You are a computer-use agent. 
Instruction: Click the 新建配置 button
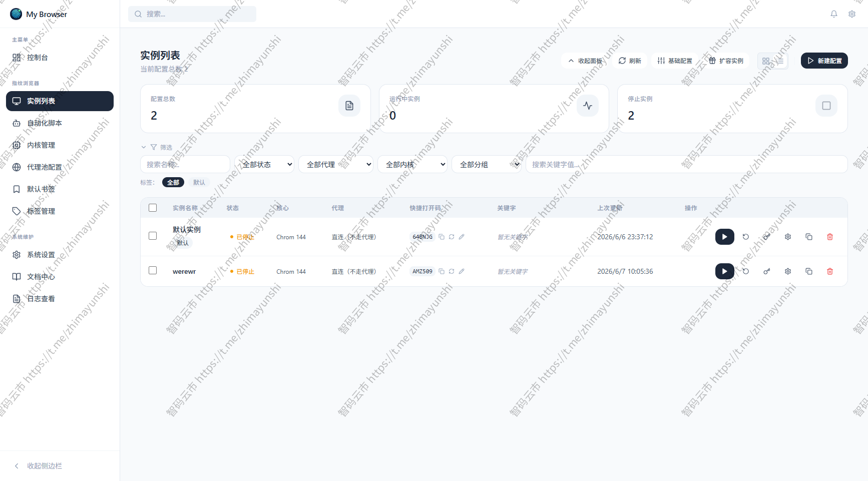(824, 61)
